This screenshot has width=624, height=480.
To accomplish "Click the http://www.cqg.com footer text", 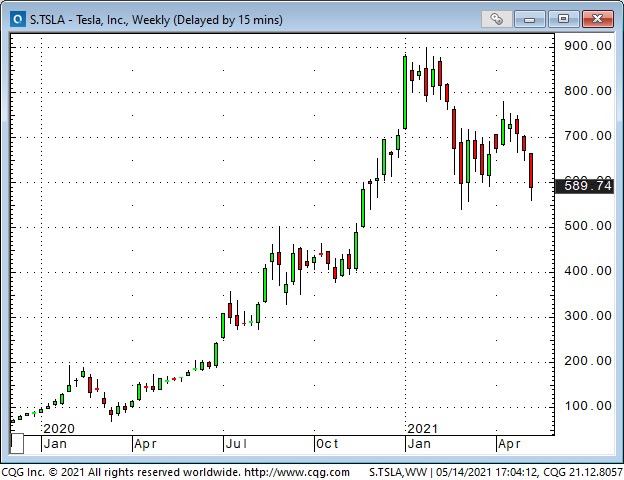I will (297, 472).
